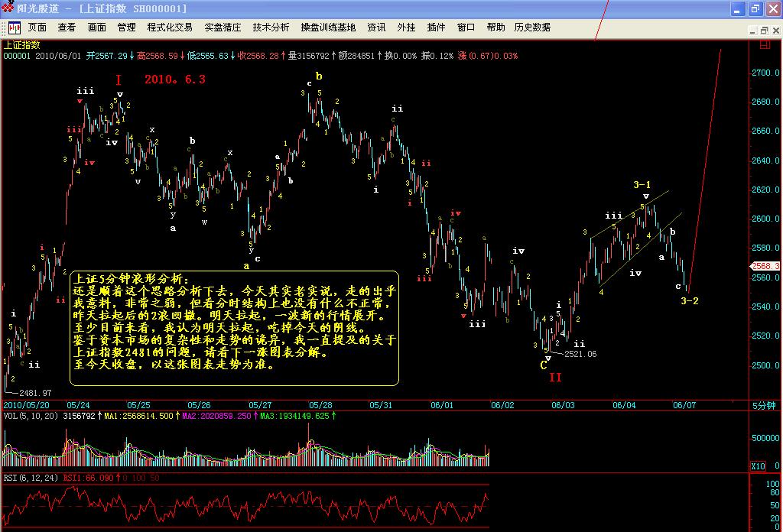The height and width of the screenshot is (532, 783).
Task: Click the 5分钟 period selector
Action: coord(765,404)
